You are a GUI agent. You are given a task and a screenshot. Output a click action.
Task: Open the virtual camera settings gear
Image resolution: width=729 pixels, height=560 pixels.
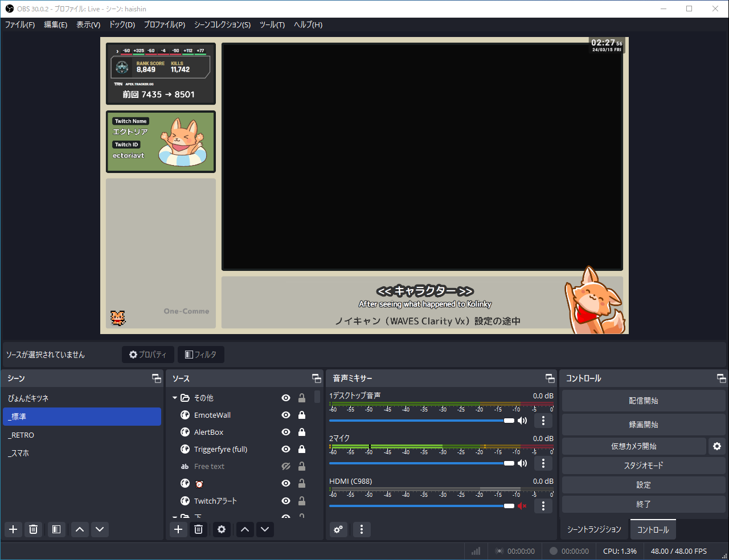(717, 446)
